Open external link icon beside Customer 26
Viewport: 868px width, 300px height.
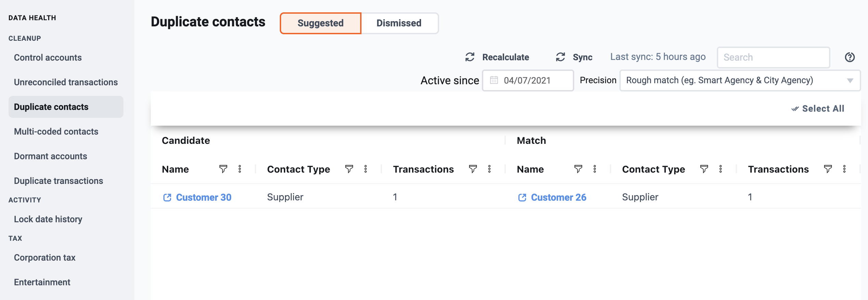coord(522,197)
